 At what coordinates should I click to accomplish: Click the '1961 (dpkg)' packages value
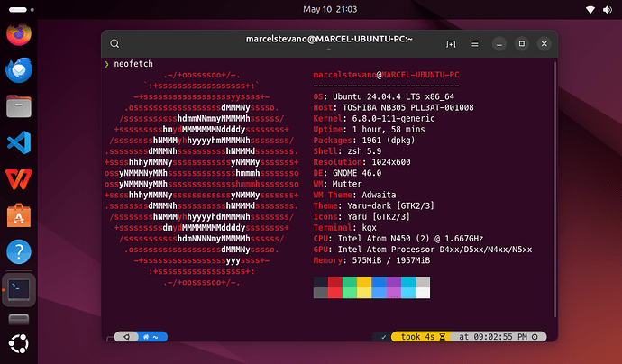click(x=389, y=141)
